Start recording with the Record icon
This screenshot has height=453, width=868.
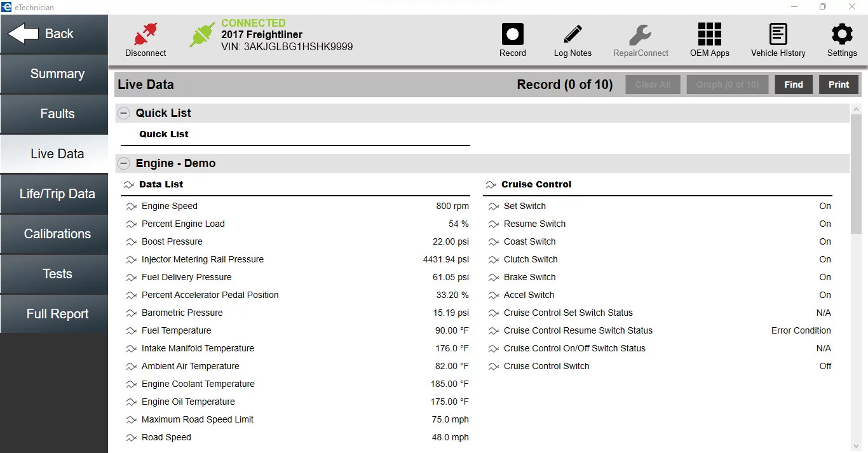[x=513, y=34]
